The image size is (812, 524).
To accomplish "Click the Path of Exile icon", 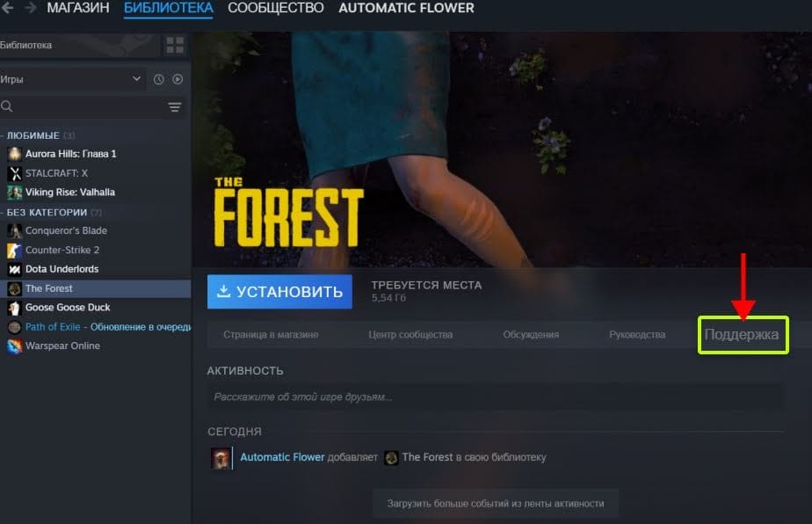I will pos(14,327).
